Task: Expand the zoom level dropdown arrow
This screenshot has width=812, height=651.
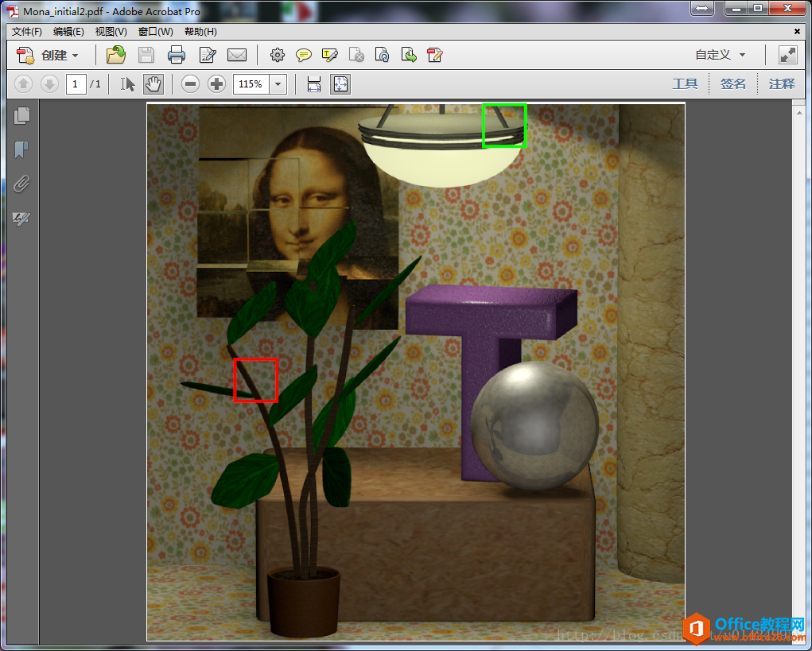Action: point(278,83)
